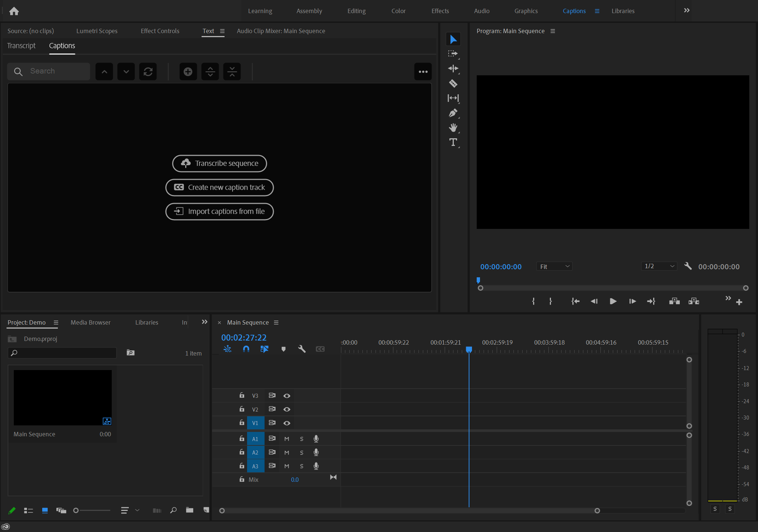Click the voice-over record mic on track A1
Image resolution: width=758 pixels, height=532 pixels.
316,438
